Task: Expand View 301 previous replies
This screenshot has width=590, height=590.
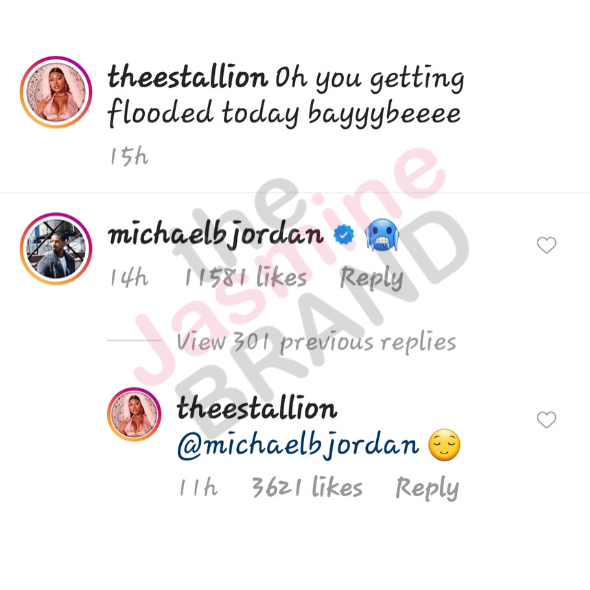Action: click(316, 342)
